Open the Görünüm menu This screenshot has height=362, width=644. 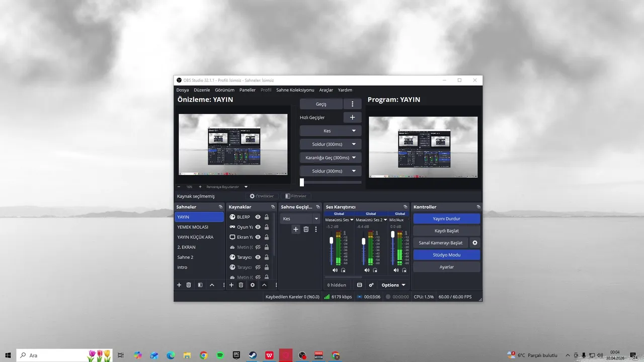225,90
